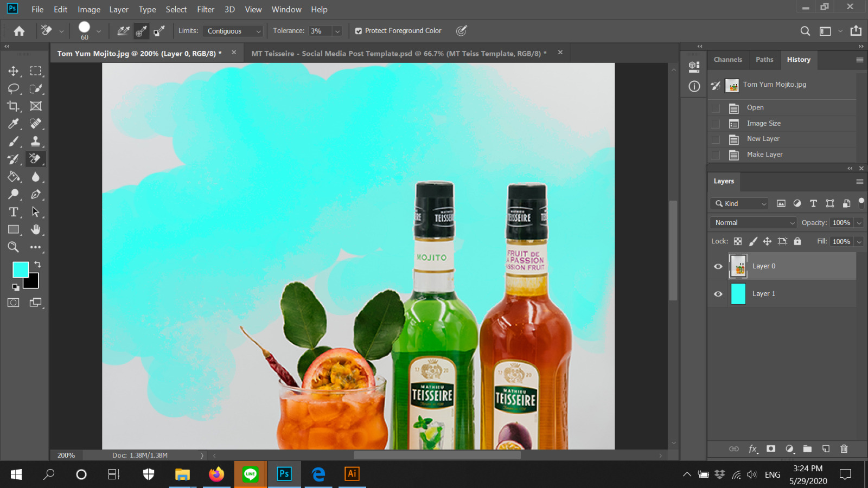Image resolution: width=868 pixels, height=488 pixels.
Task: Reset default foreground and background colors
Action: pos(16,287)
